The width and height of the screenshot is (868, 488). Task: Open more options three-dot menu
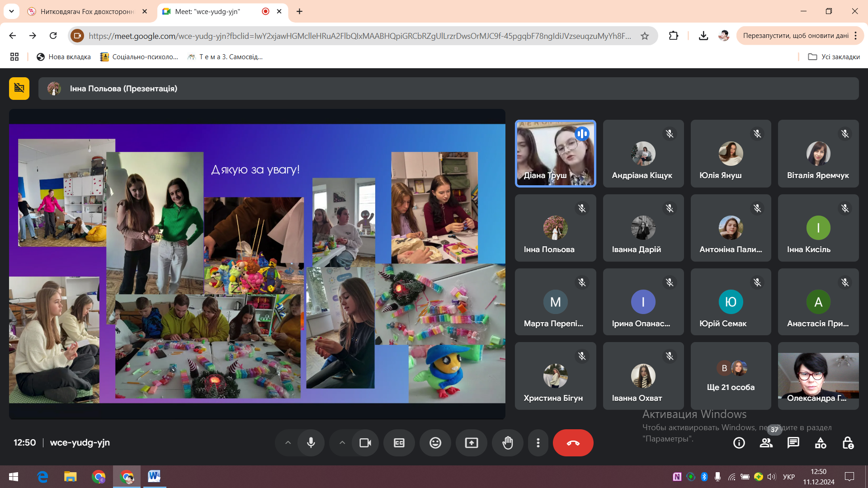538,443
